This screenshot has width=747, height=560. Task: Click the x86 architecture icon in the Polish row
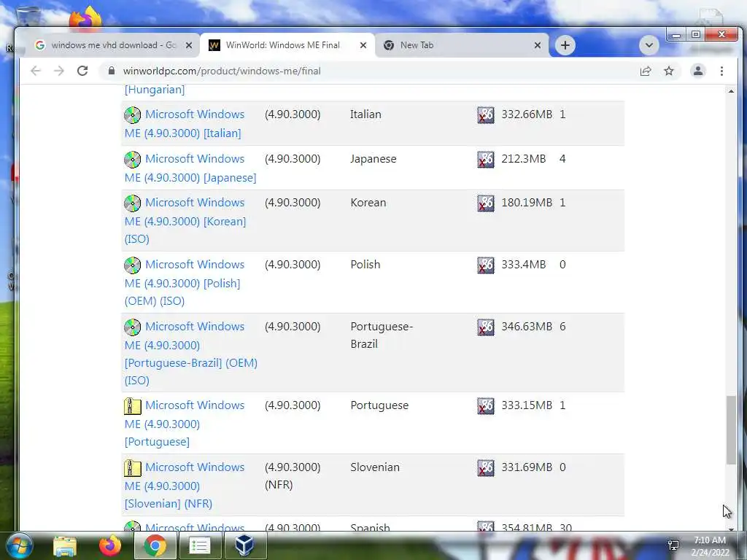coord(485,265)
